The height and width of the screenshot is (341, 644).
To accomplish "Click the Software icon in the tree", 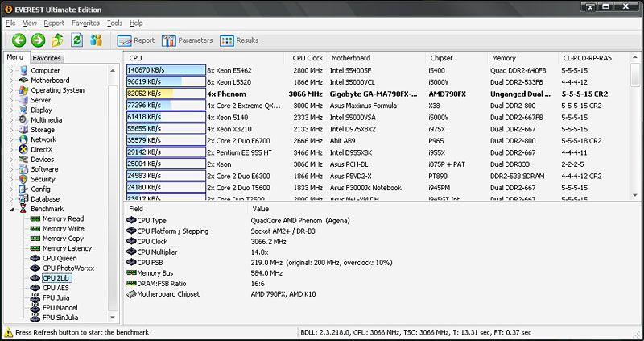I will coord(24,169).
